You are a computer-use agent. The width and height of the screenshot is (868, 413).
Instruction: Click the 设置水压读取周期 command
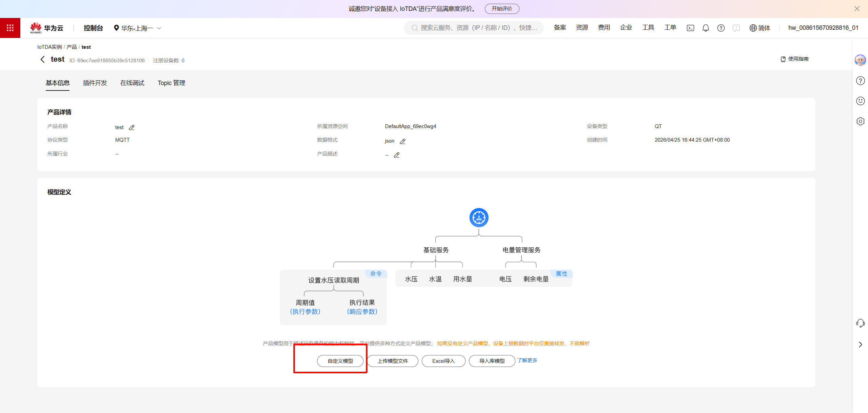(334, 280)
